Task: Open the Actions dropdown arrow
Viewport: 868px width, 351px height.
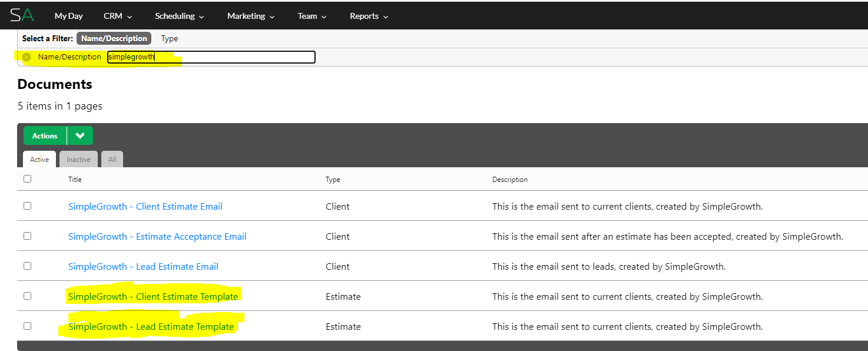Action: 80,135
